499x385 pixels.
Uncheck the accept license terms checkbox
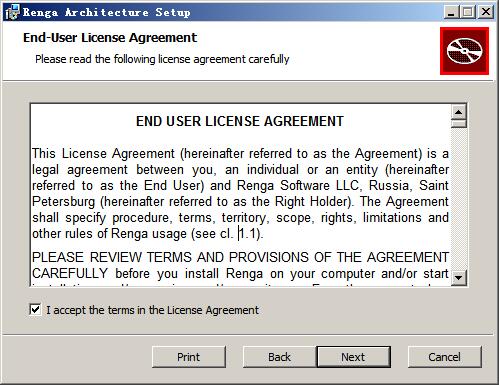35,310
